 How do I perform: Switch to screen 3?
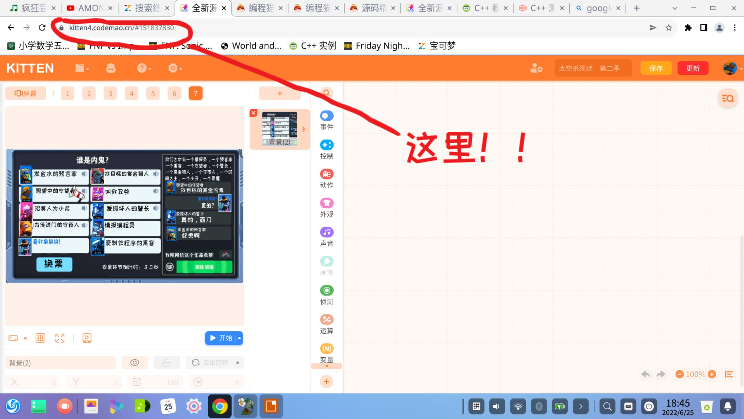[110, 93]
